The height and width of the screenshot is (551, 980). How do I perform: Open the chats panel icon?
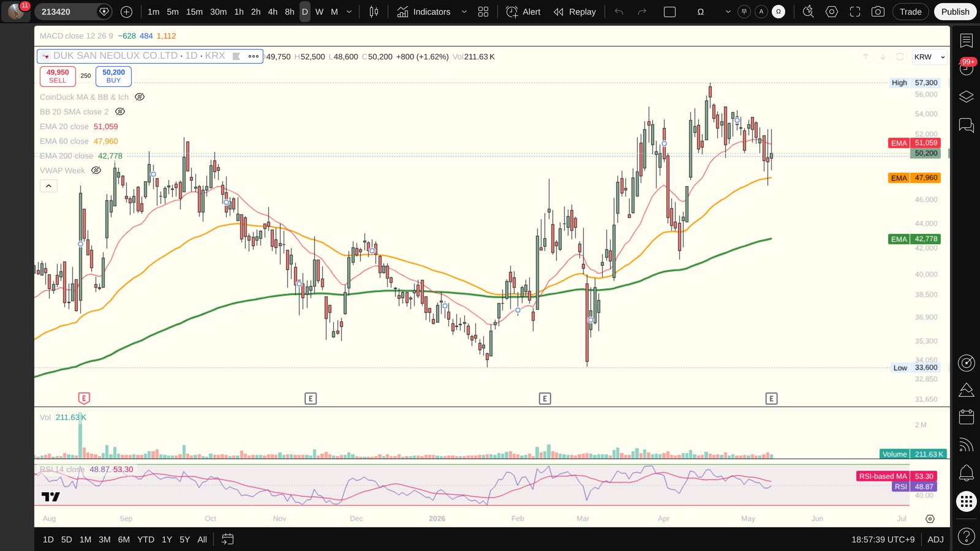967,125
